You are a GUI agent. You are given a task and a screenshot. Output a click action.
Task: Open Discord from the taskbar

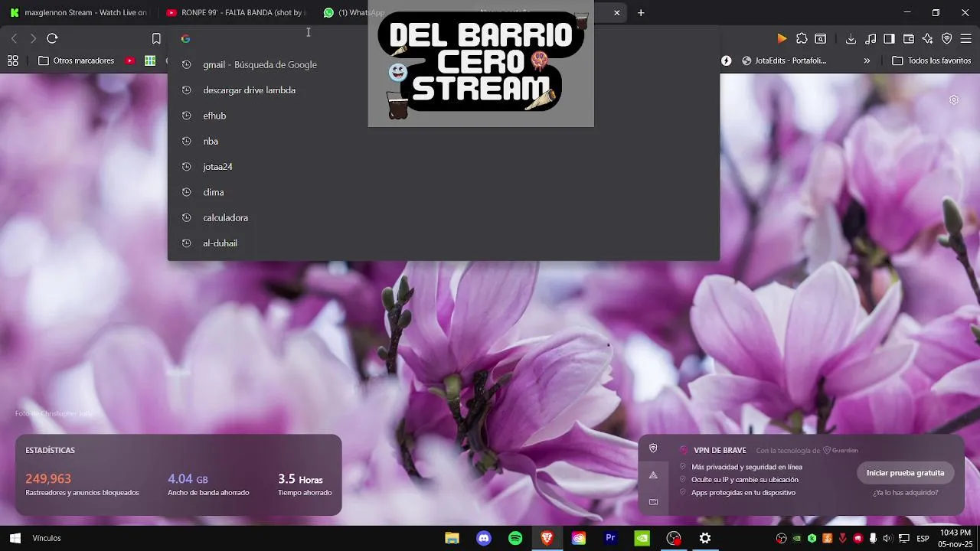484,538
